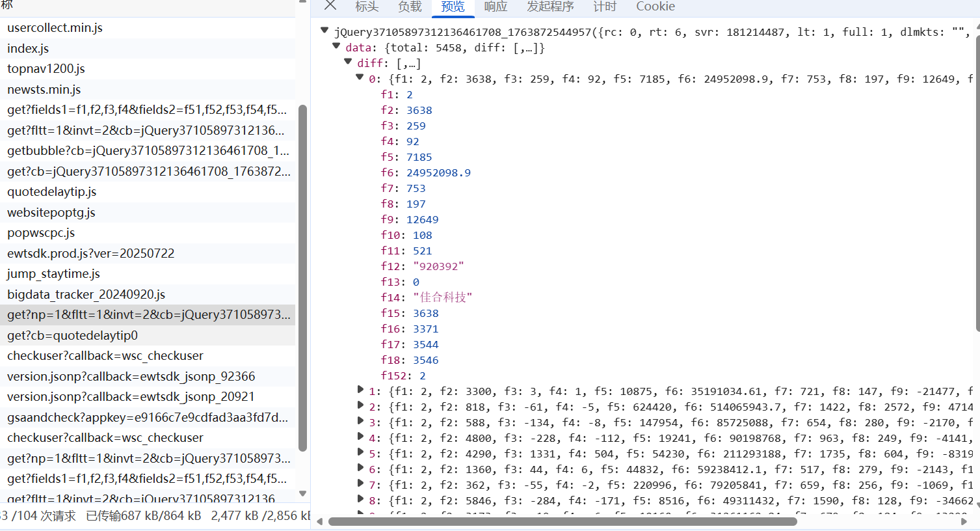Select popwscpc.js request

148,233
